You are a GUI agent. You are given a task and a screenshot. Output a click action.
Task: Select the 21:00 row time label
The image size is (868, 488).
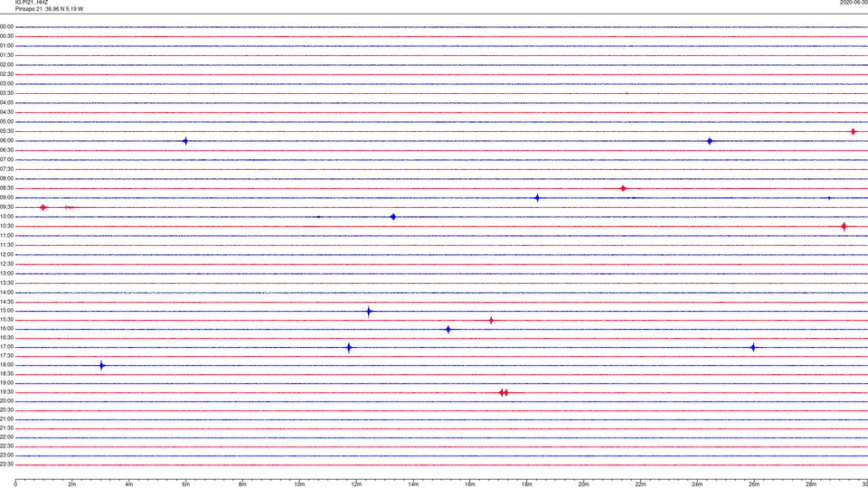6,419
